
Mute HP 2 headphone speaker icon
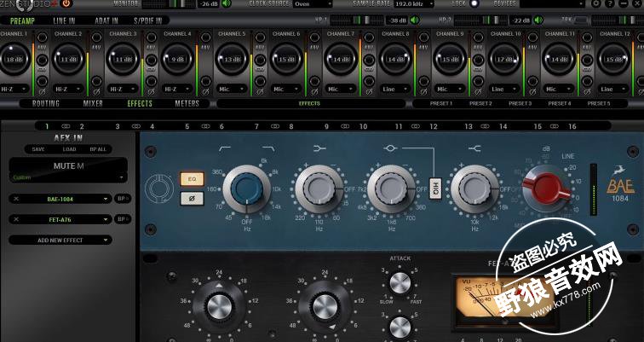[538, 20]
